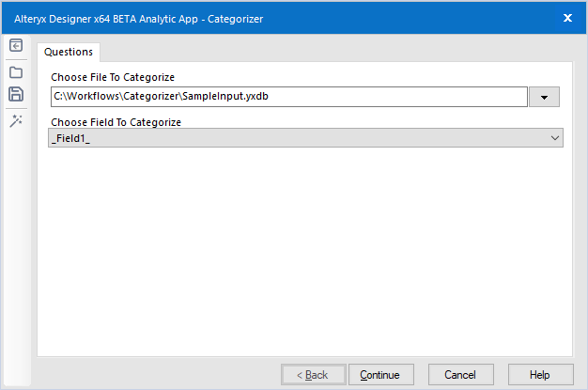The height and width of the screenshot is (390, 588).
Task: Open the file browse dropdown arrow button
Action: pos(544,97)
